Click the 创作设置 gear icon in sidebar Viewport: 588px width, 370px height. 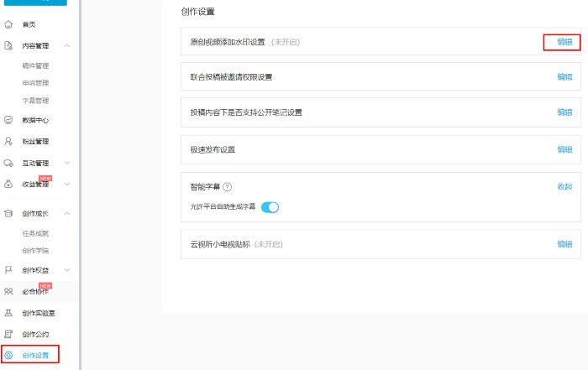pyautogui.click(x=8, y=356)
